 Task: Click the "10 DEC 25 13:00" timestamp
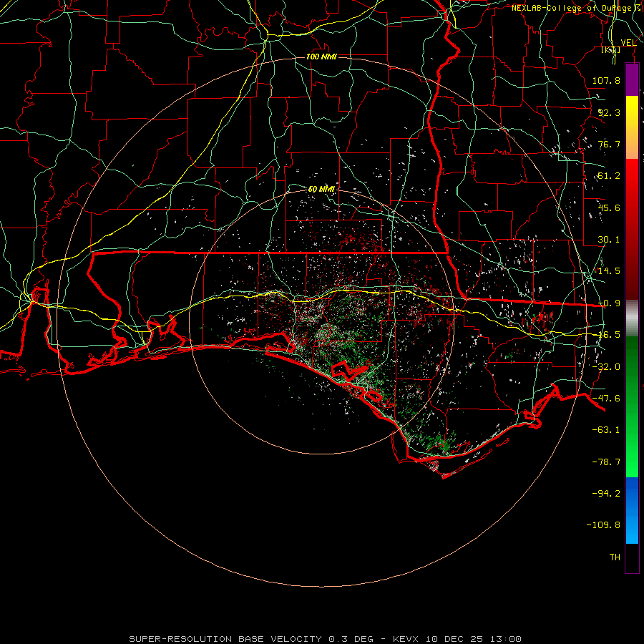point(474,639)
